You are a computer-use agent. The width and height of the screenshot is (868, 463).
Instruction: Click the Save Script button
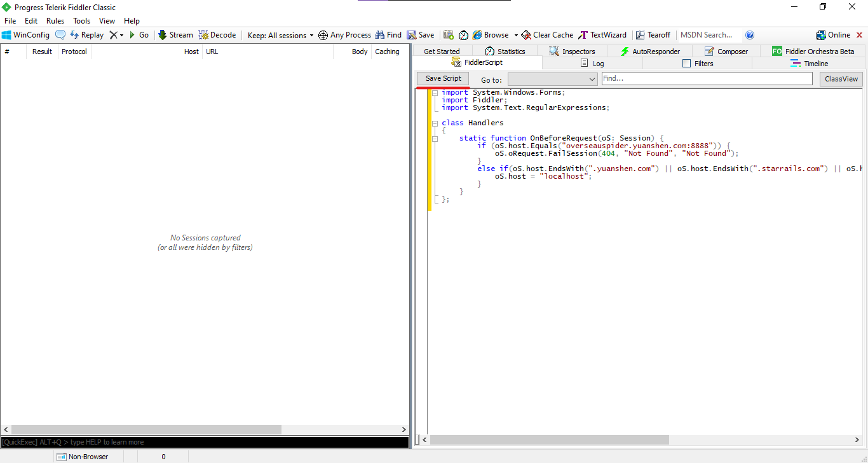pyautogui.click(x=444, y=78)
